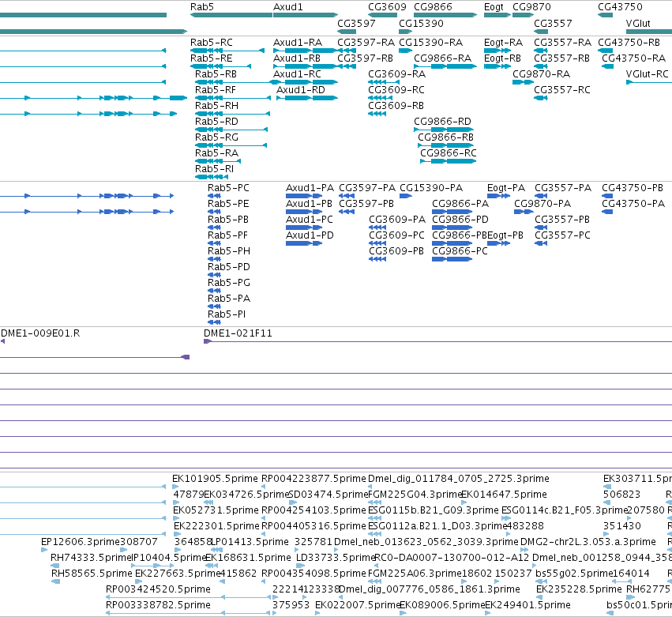Click protein label "Rab5-PI"
The height and width of the screenshot is (617, 672).
227,314
